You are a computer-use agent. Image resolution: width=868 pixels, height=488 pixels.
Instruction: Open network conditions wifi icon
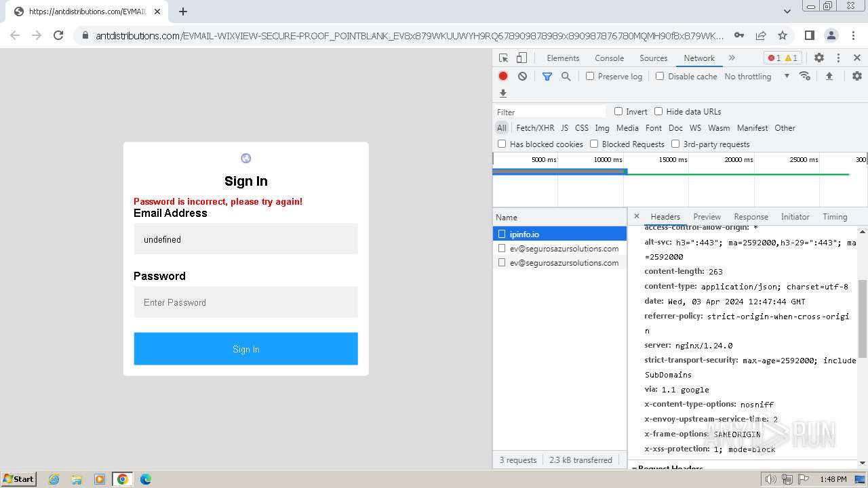[x=805, y=76]
